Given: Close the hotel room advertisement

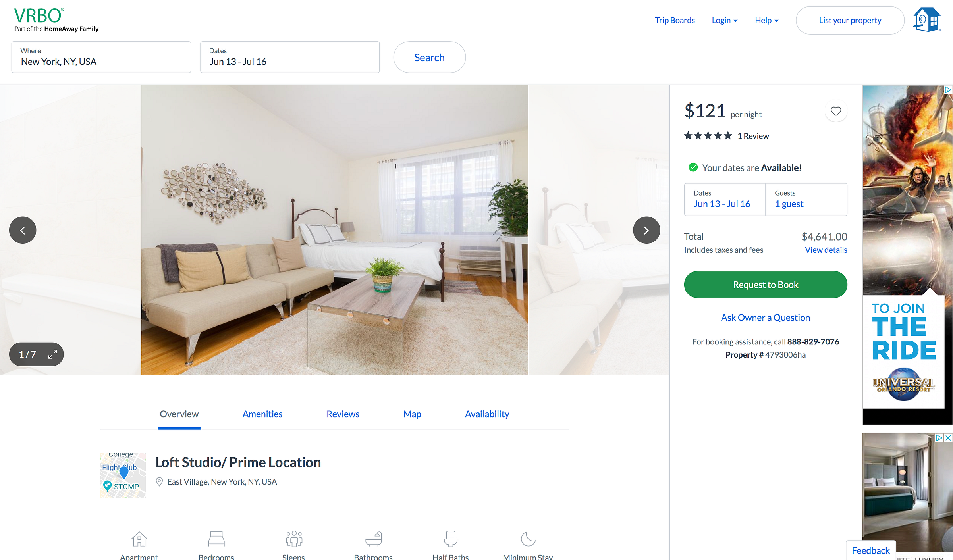Looking at the screenshot, I should pos(948,438).
